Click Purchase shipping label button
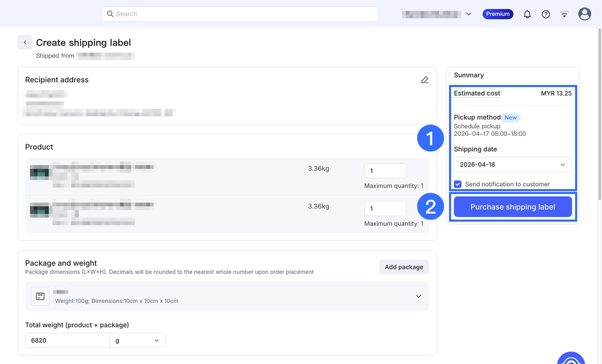This screenshot has width=602, height=364. (512, 207)
